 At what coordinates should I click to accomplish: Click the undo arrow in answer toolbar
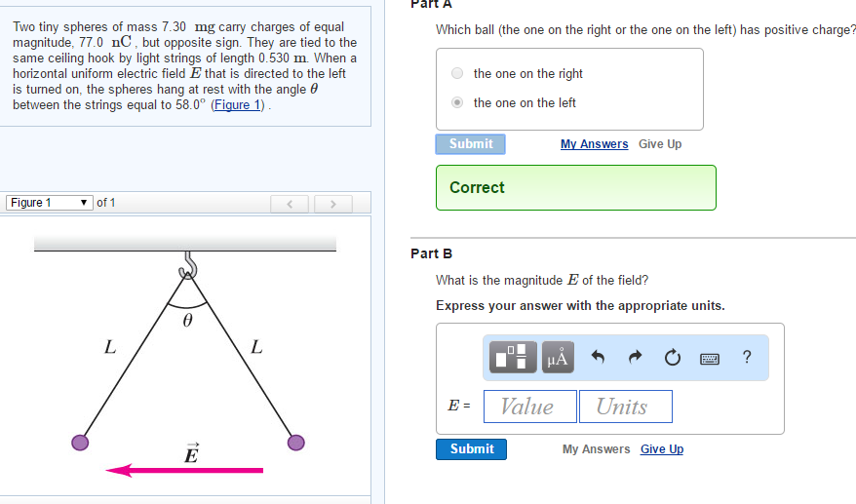click(x=599, y=358)
